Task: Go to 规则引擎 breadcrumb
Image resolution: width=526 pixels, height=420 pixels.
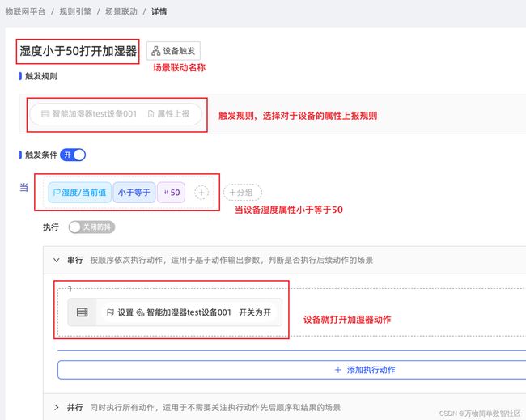Action: tap(75, 11)
